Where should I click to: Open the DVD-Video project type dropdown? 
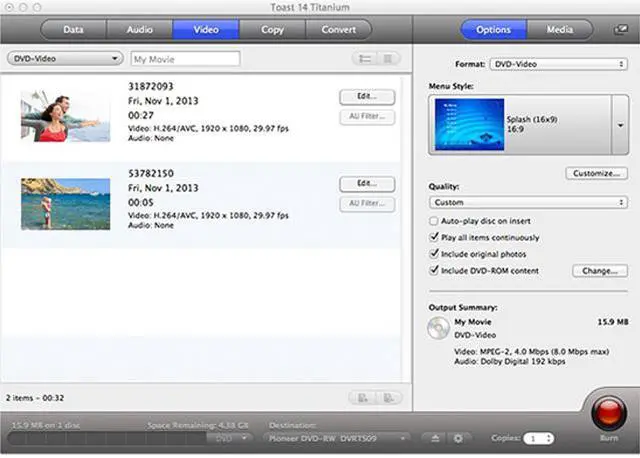[65, 59]
